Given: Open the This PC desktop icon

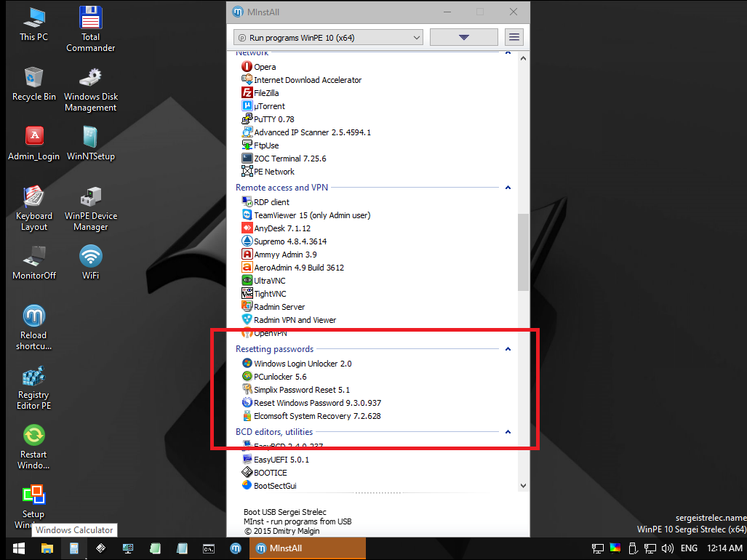Looking at the screenshot, I should [x=34, y=24].
